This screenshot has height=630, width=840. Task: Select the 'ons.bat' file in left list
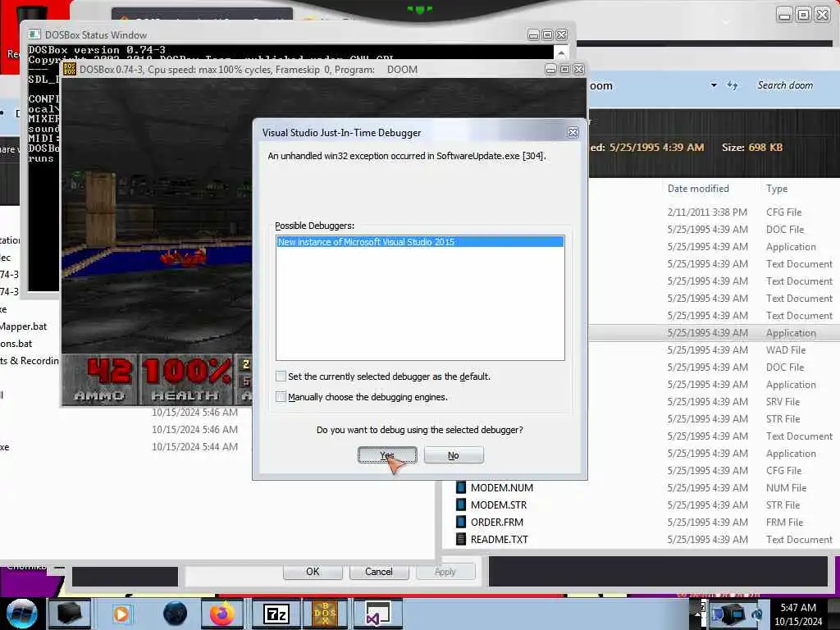16,344
